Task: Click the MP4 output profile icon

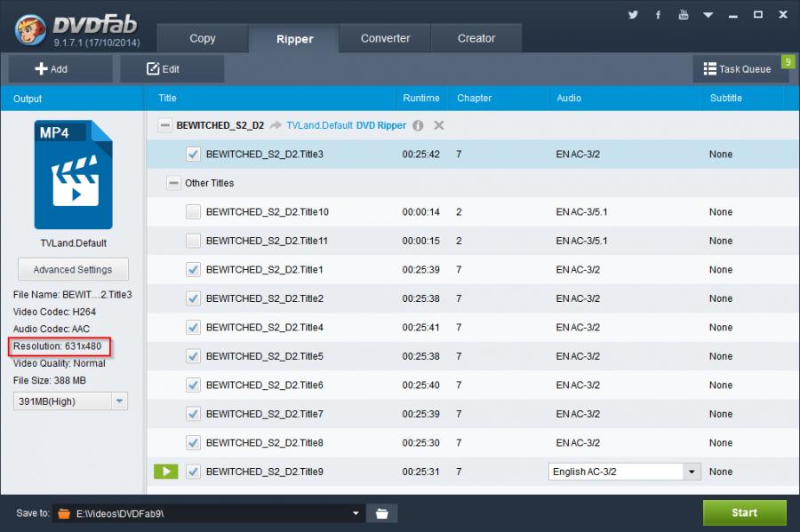Action: click(74, 175)
